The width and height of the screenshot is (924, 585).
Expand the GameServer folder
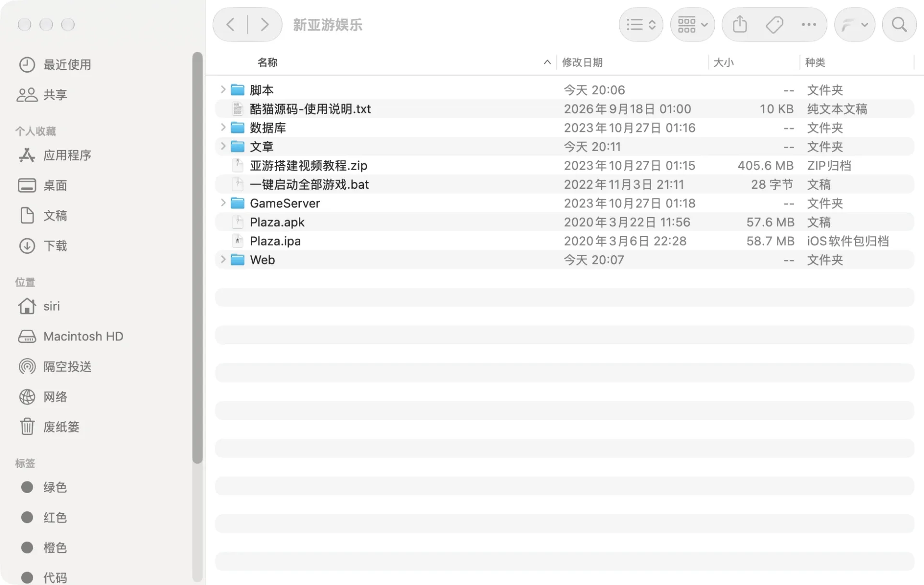click(x=223, y=203)
